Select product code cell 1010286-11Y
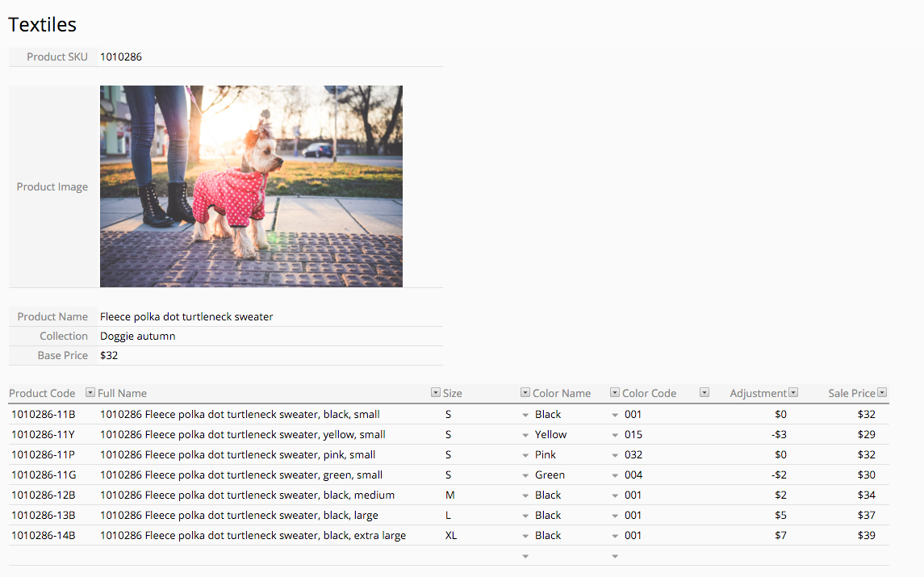This screenshot has width=924, height=577. [43, 434]
